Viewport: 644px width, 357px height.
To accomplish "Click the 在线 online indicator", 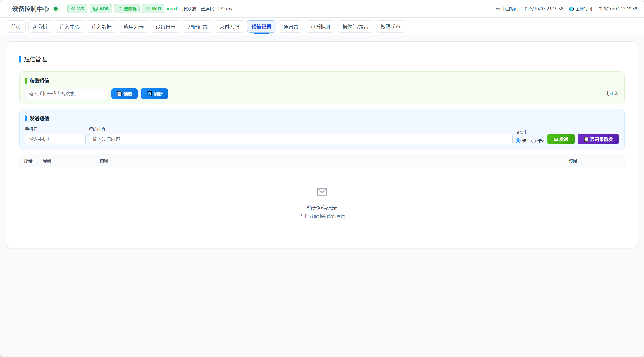I will click(x=173, y=9).
